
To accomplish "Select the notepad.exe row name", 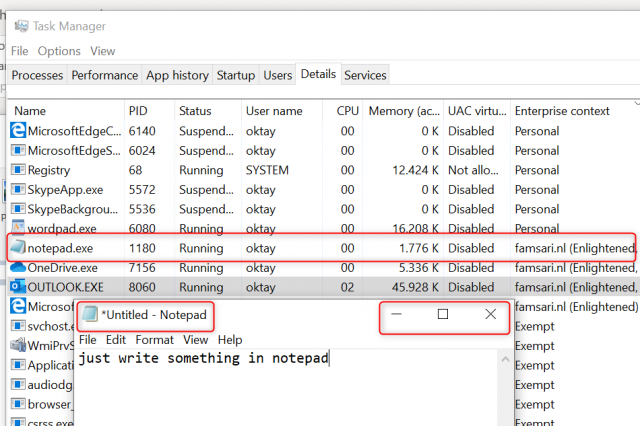I will [60, 248].
